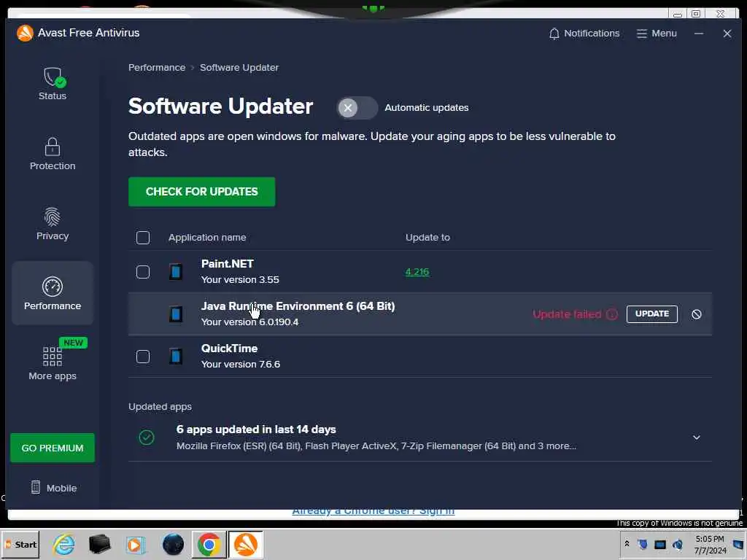Click the Paint.NET application icon
The height and width of the screenshot is (560, 747).
[176, 272]
